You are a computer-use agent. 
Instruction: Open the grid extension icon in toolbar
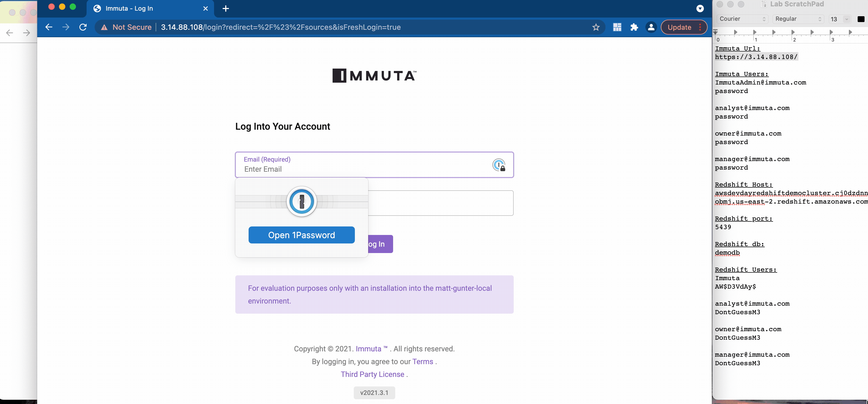pos(617,27)
